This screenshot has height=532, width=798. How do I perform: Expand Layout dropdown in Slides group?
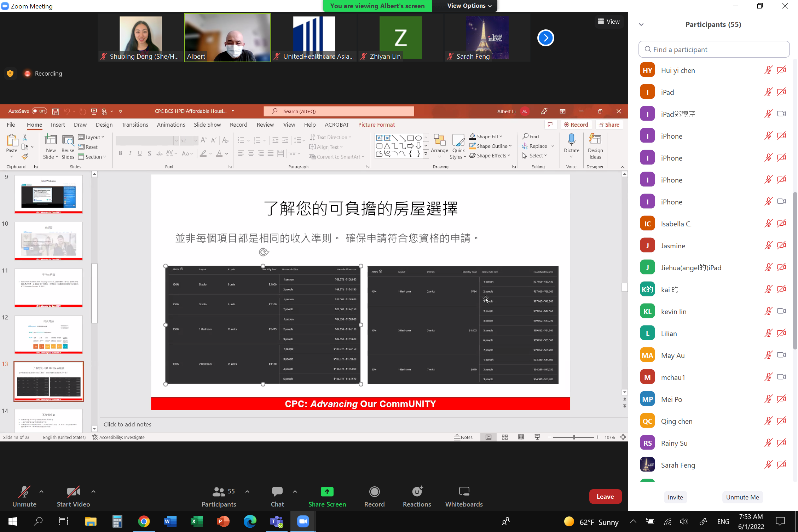91,137
